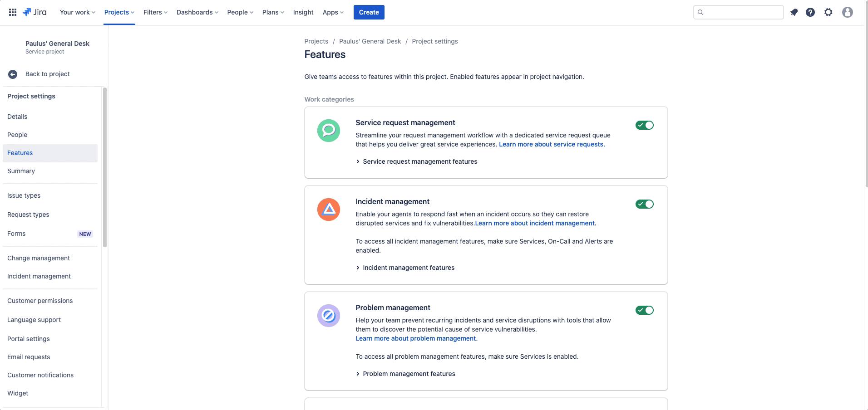The width and height of the screenshot is (868, 410).
Task: Click the Service request management icon
Action: (329, 131)
